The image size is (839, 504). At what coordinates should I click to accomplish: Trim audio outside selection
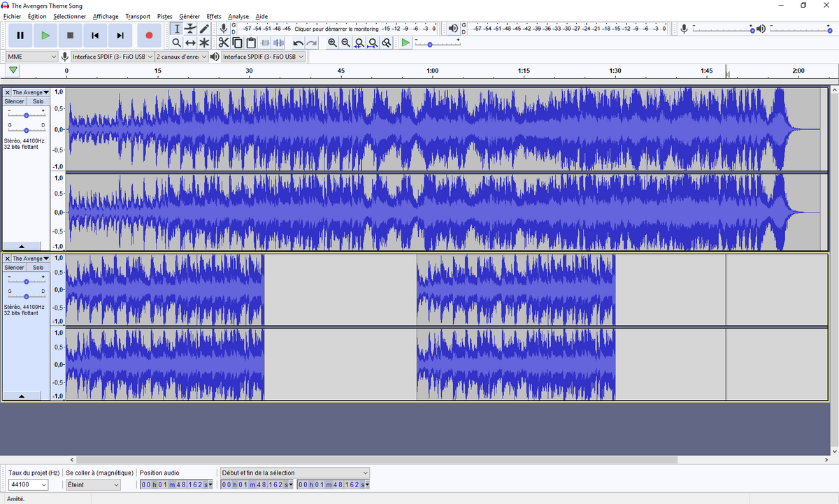coord(265,43)
